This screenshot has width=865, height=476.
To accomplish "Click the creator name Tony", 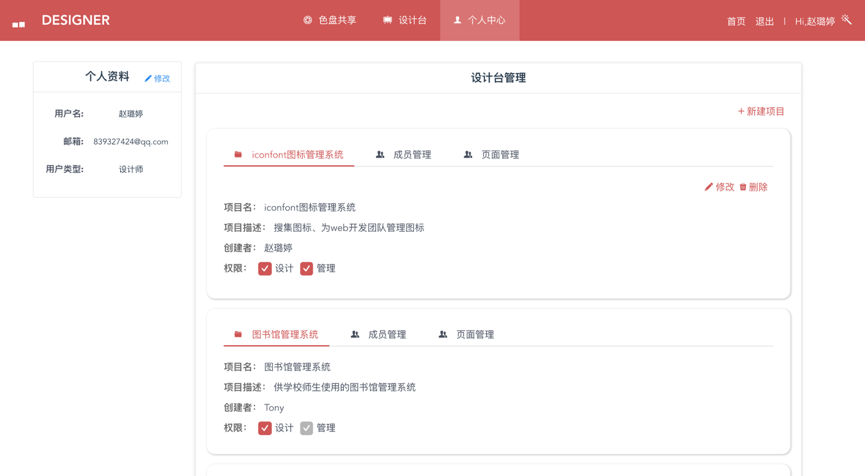I will click(x=274, y=408).
